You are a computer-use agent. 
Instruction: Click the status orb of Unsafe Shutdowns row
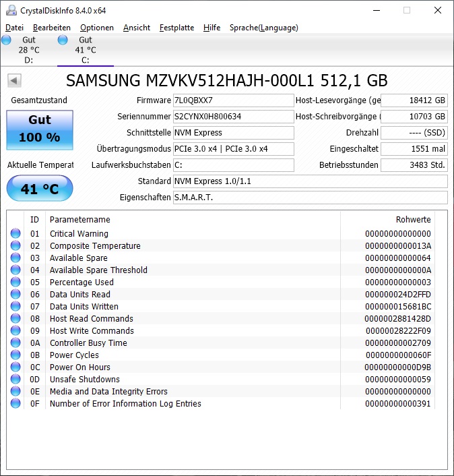(15, 379)
